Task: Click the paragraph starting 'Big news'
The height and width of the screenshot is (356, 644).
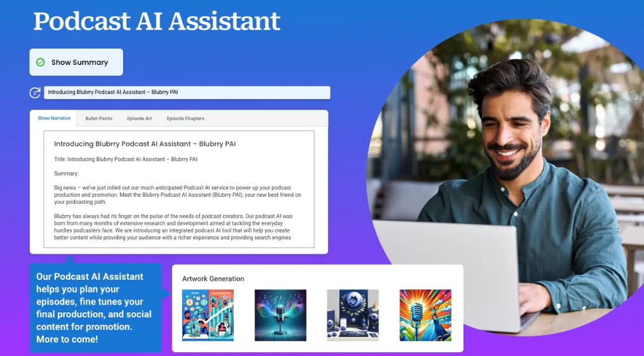Action: 177,195
